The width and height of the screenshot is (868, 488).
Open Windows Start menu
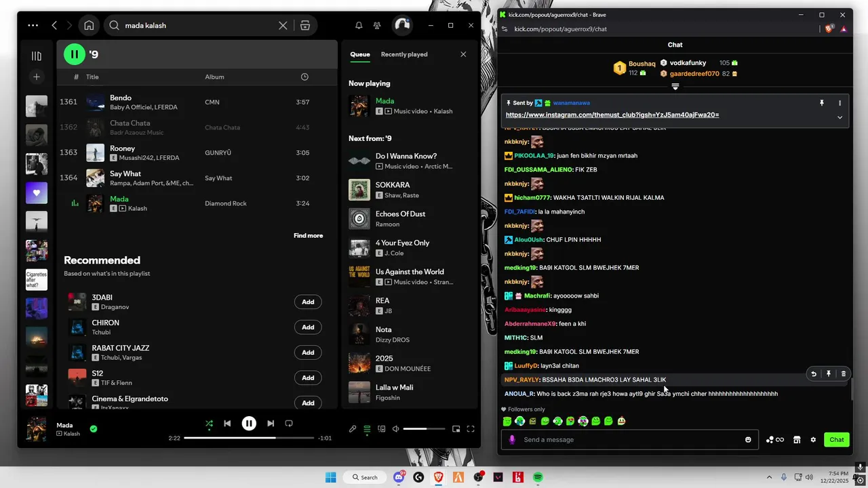[x=330, y=477]
